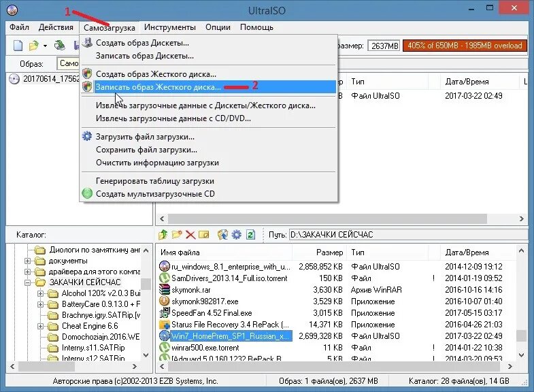Click the Путь path field D:\ЗАКАЧКИ СЕЙЧАС
The width and height of the screenshot is (534, 392).
click(408, 235)
